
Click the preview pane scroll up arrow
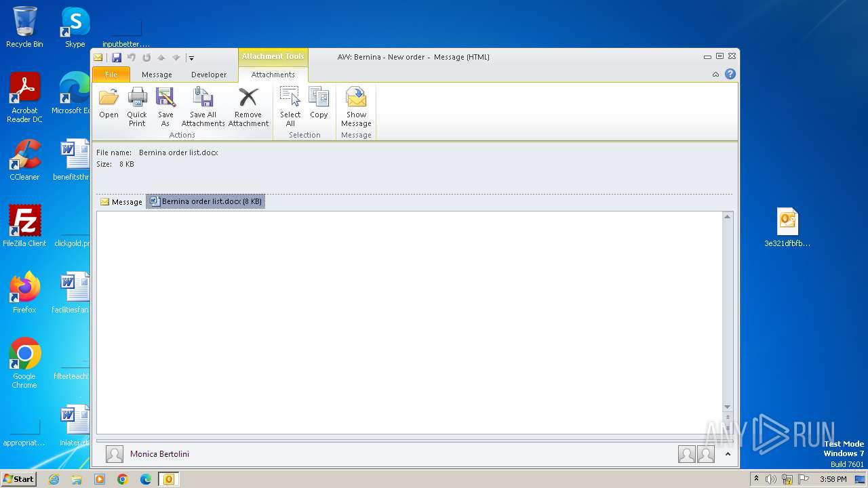click(728, 217)
